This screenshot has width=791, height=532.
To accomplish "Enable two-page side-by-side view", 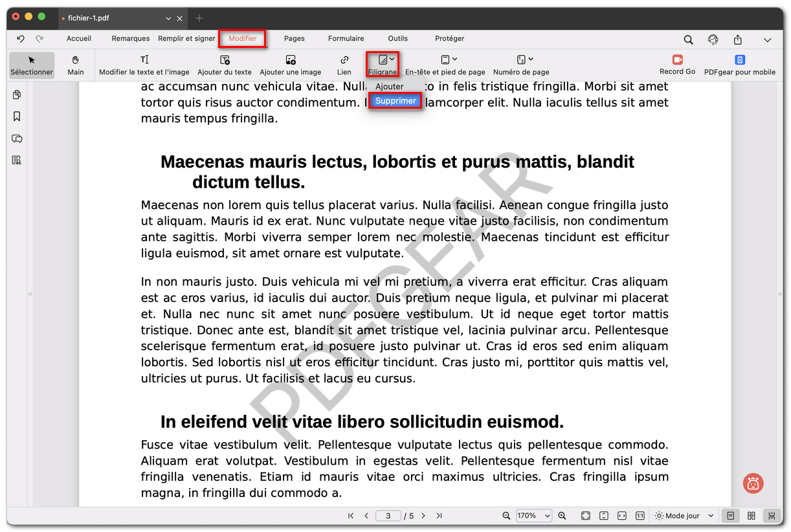I will pos(751,516).
